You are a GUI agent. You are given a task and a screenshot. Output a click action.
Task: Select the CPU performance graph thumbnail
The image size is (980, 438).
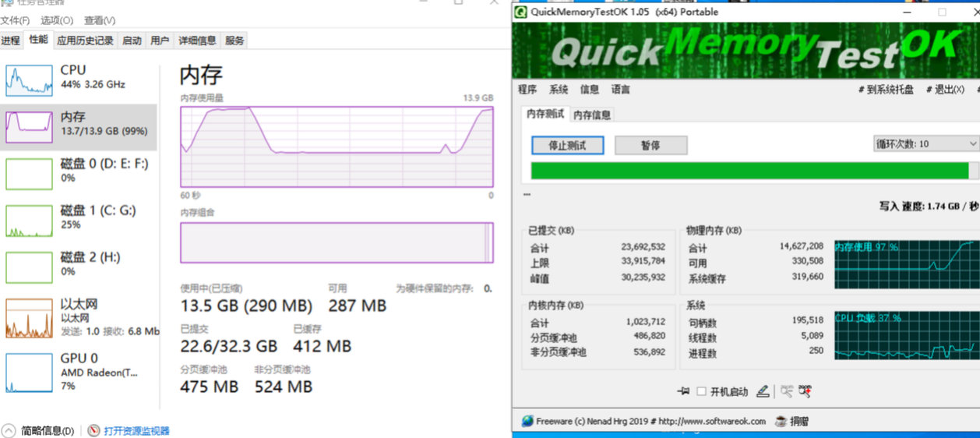point(30,80)
